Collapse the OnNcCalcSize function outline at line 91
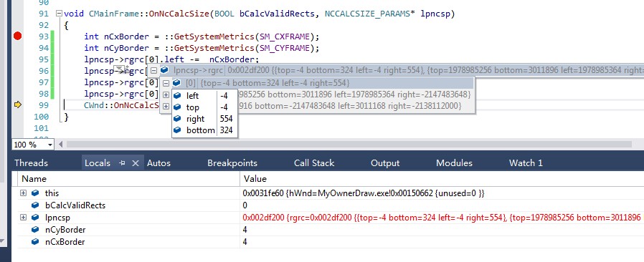Image resolution: width=644 pixels, height=262 pixels. pyautogui.click(x=58, y=14)
